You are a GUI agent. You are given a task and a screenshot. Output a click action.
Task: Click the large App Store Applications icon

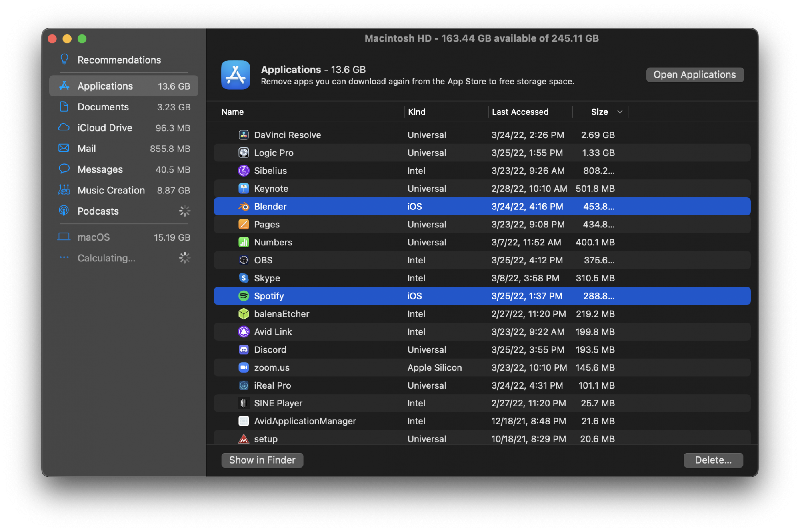[x=236, y=75]
